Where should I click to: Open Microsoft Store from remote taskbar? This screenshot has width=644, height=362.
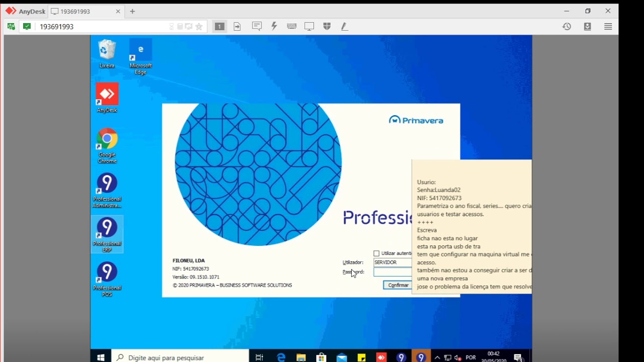pos(321,357)
